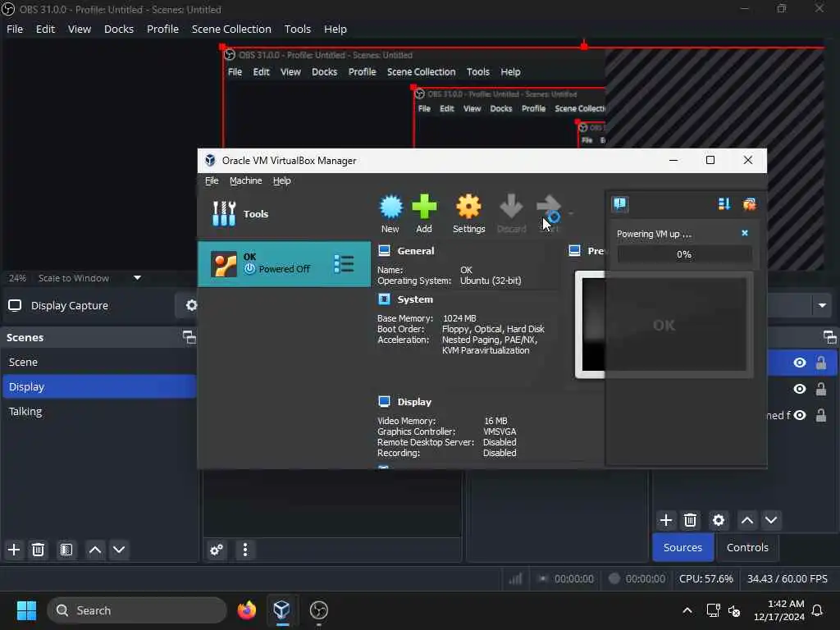Move the source up in Sources dock
840x630 pixels.
[747, 520]
